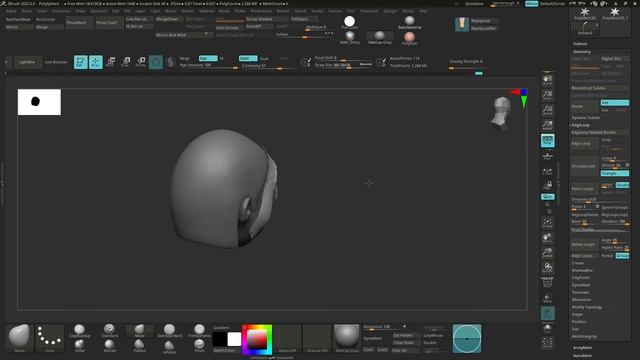Image resolution: width=640 pixels, height=360 pixels.
Task: Select the BasicMaterial sphere
Action: 409,22
